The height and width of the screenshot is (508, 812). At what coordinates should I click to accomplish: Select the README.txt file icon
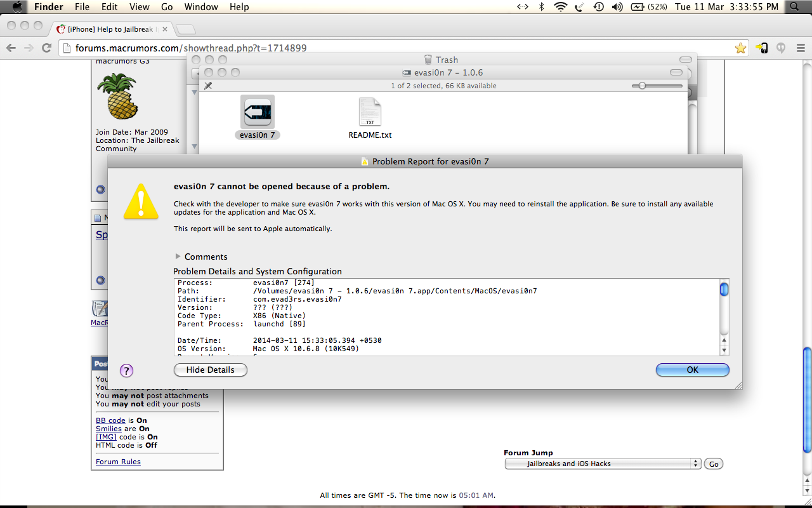[370, 112]
